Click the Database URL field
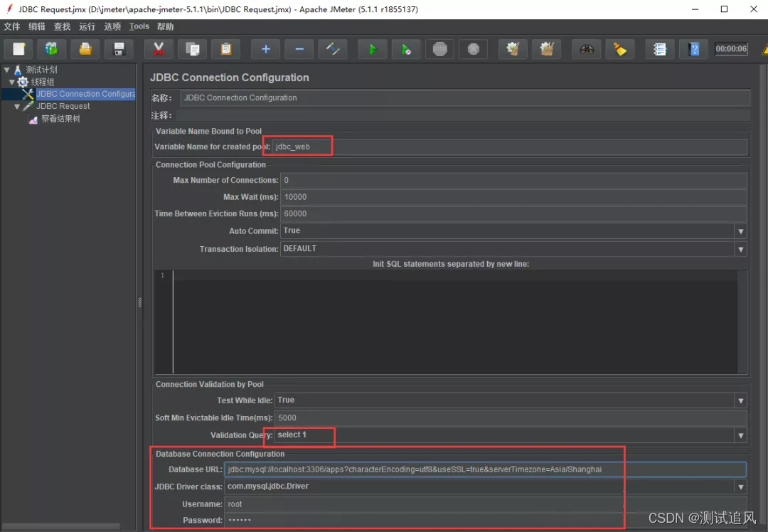768x532 pixels. (485, 469)
